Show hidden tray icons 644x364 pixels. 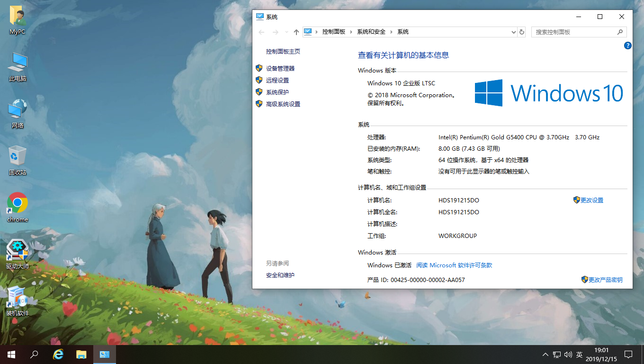[545, 354]
